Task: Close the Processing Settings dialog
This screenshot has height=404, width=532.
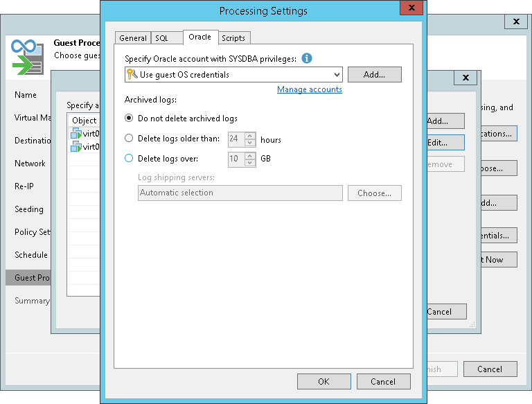Action: coord(411,8)
